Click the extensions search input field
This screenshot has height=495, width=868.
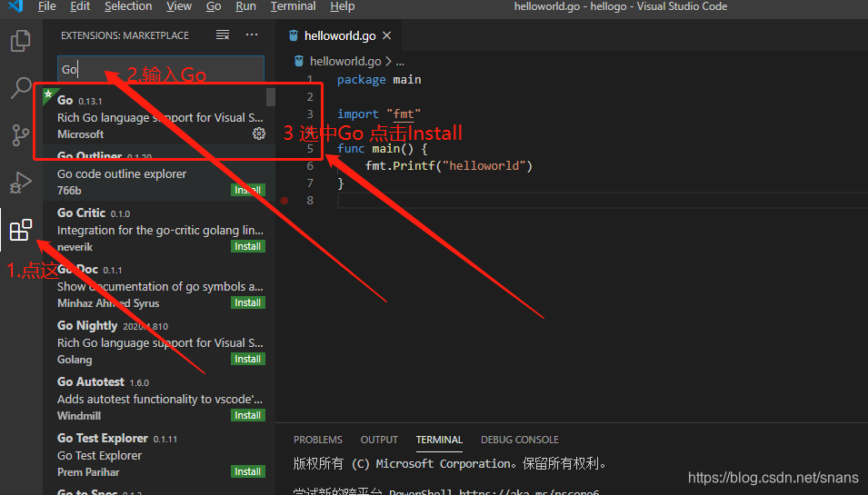tap(161, 69)
